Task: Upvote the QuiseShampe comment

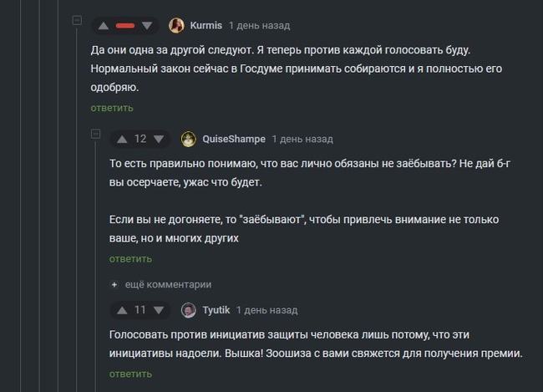Action: click(122, 139)
